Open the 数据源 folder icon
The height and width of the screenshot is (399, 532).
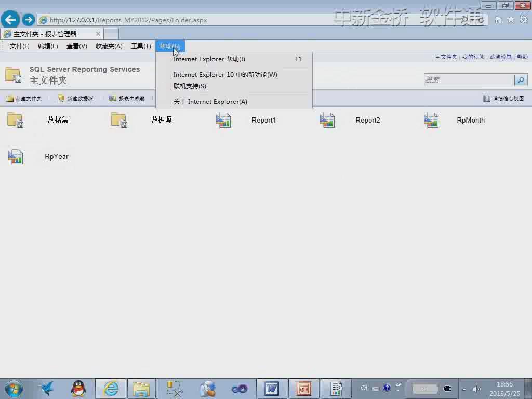tap(119, 120)
